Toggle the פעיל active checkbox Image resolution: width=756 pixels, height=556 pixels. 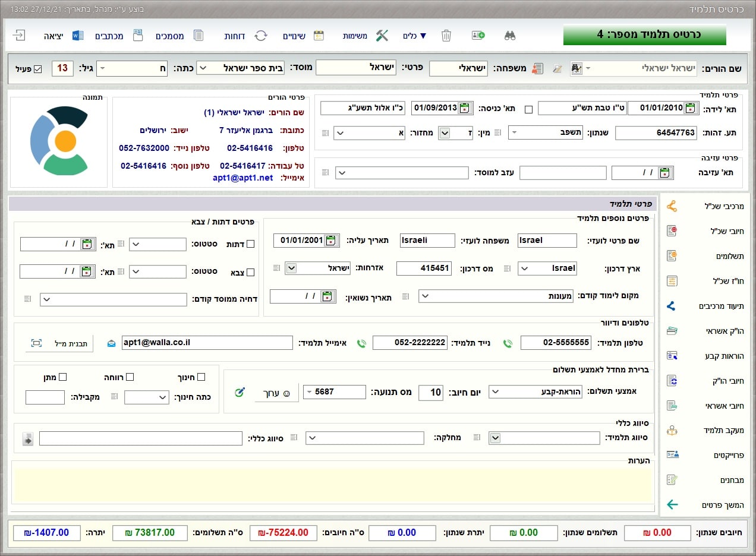point(38,69)
